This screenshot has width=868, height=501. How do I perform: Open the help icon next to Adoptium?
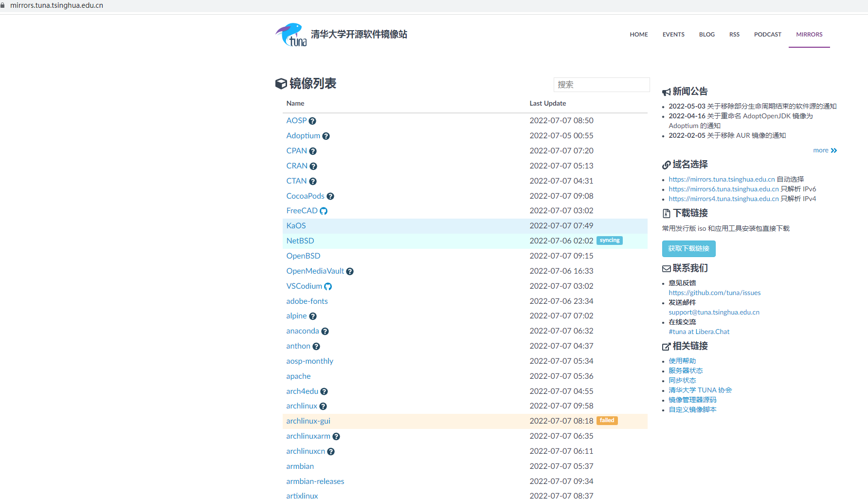pyautogui.click(x=326, y=136)
